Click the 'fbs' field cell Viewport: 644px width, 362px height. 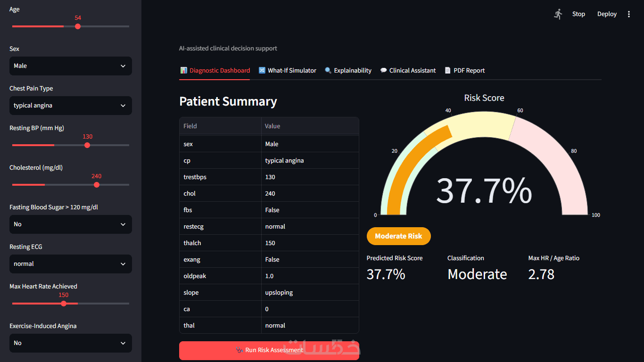[x=220, y=210]
